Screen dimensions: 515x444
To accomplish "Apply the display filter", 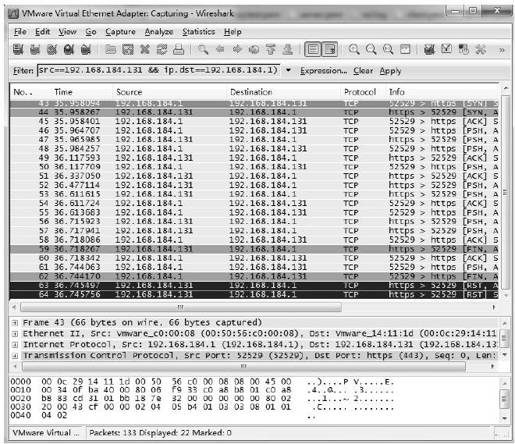I will coord(390,71).
